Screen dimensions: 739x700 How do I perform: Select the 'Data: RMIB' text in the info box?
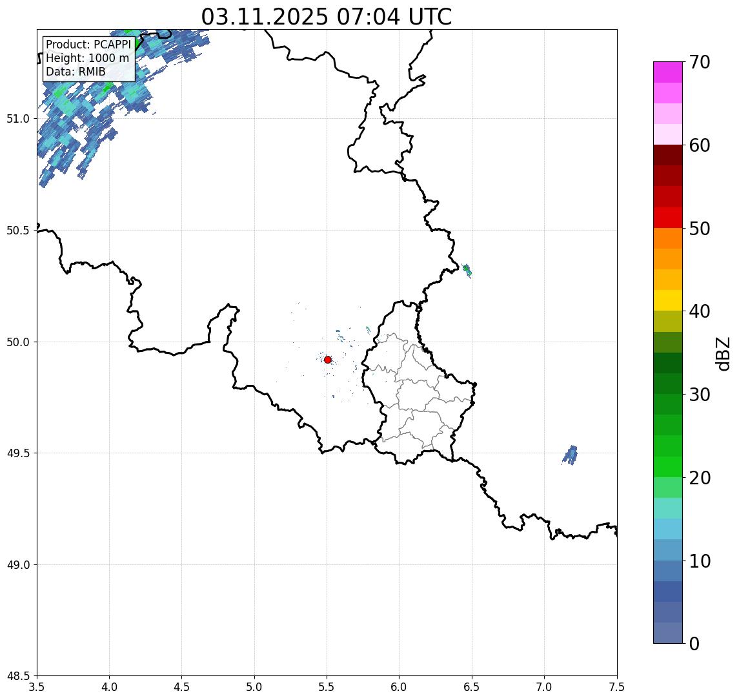pyautogui.click(x=76, y=72)
